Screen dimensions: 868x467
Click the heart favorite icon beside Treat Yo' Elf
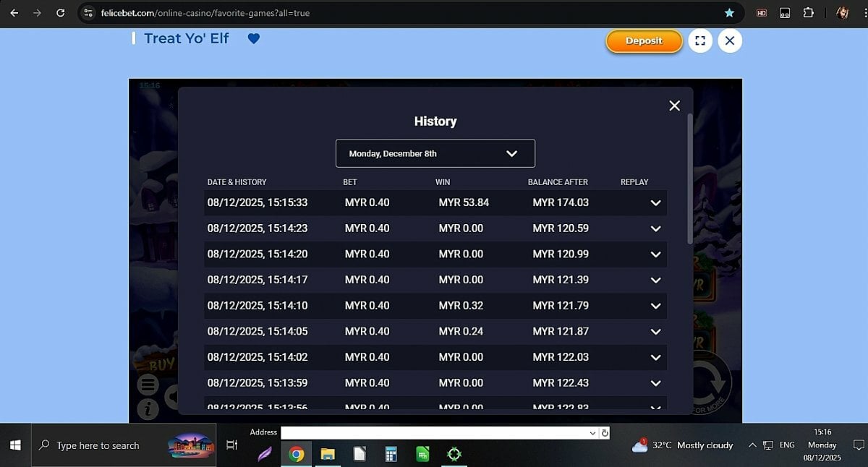[253, 39]
